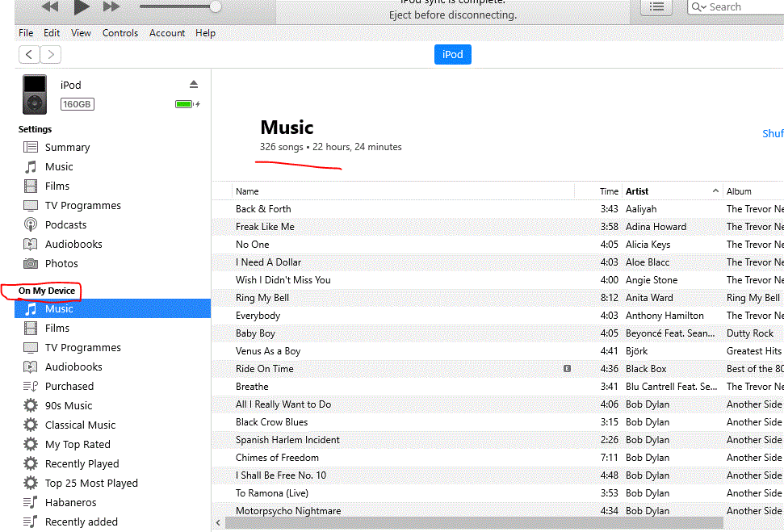Reverse sort with the Artist column arrow
Screen dimensions: 784x532
click(715, 191)
